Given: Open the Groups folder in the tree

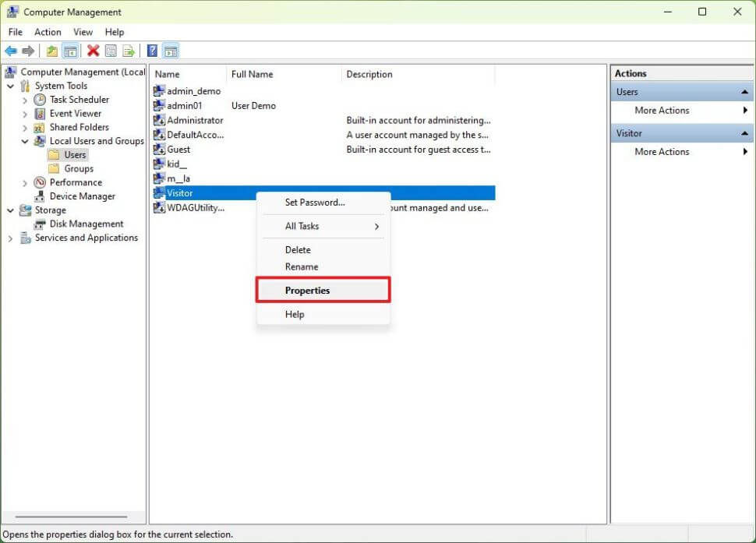Looking at the screenshot, I should [x=76, y=168].
